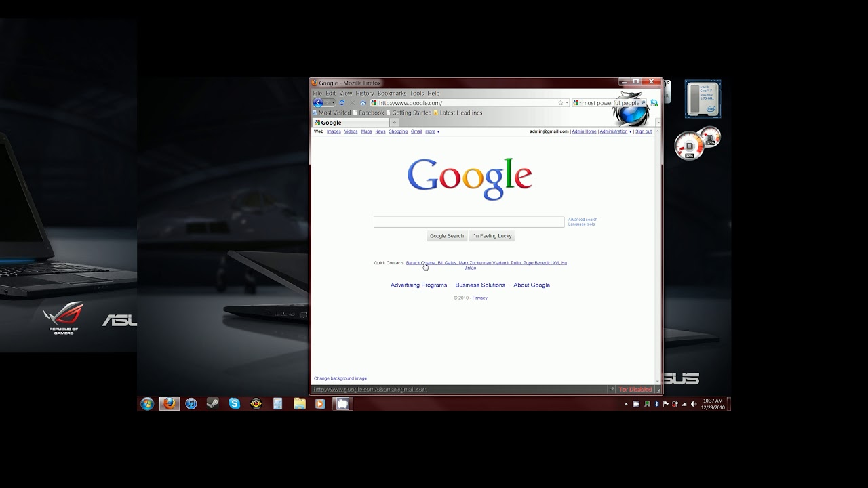The height and width of the screenshot is (488, 868).
Task: Open the Facebook bookmark
Action: click(x=368, y=113)
